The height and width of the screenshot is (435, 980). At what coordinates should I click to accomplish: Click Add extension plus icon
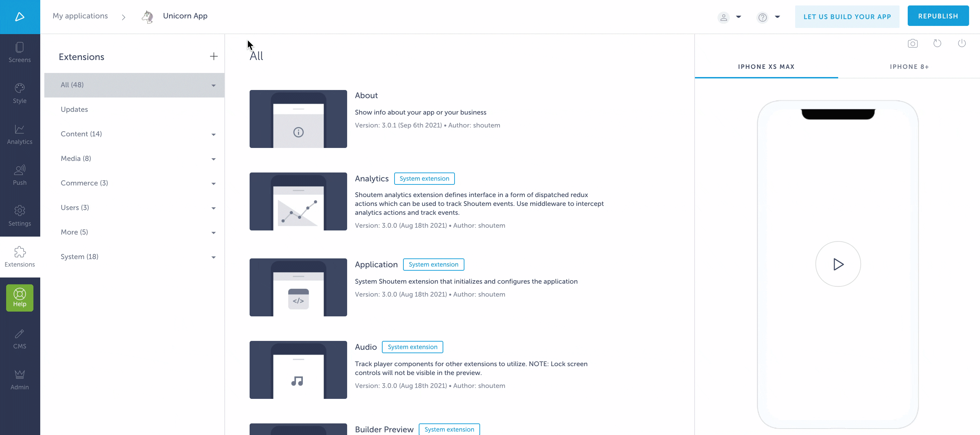(212, 57)
